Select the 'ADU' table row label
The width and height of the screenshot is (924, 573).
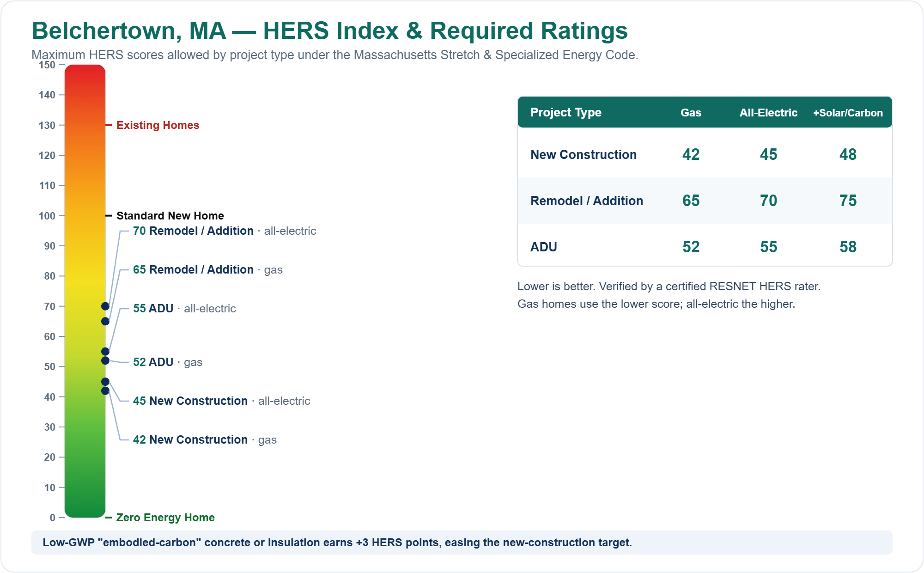tap(543, 247)
